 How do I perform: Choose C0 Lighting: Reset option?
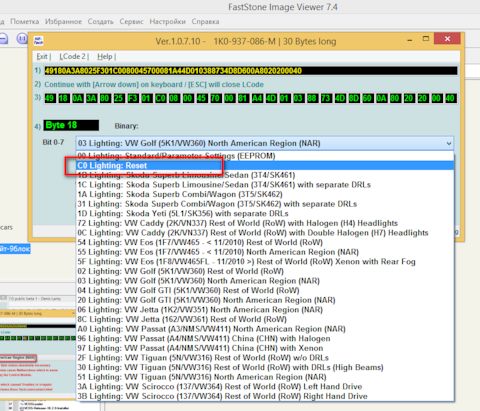[265, 165]
